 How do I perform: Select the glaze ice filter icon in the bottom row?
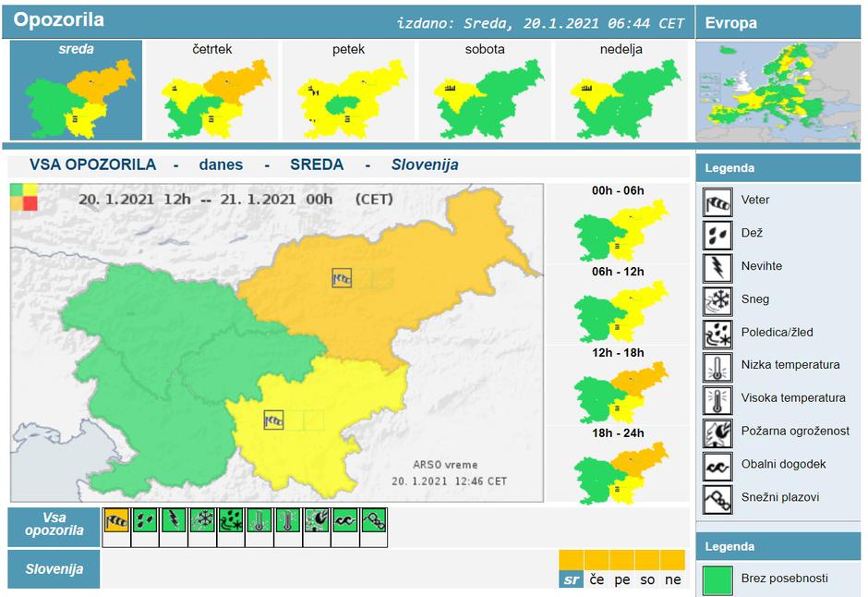click(x=231, y=521)
